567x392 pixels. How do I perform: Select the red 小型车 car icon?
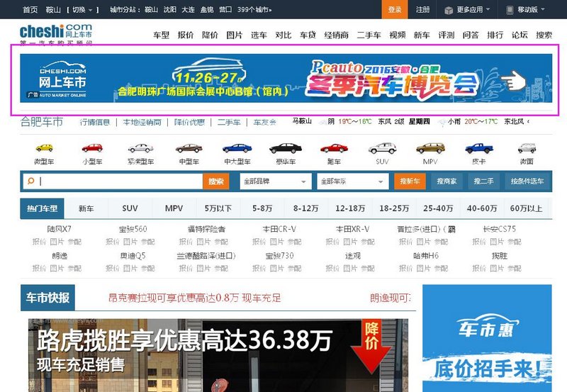(x=92, y=148)
